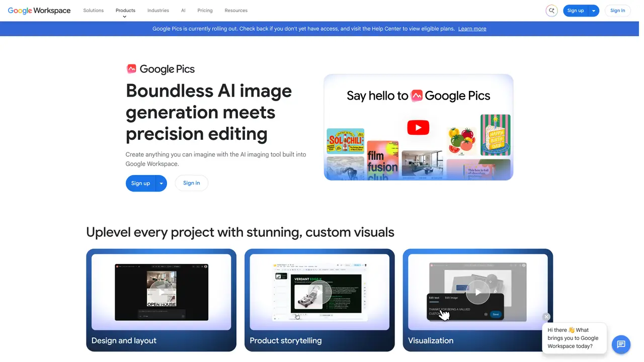Image resolution: width=644 pixels, height=362 pixels.
Task: Expand the hero Sign up dropdown arrow
Action: [161, 184]
